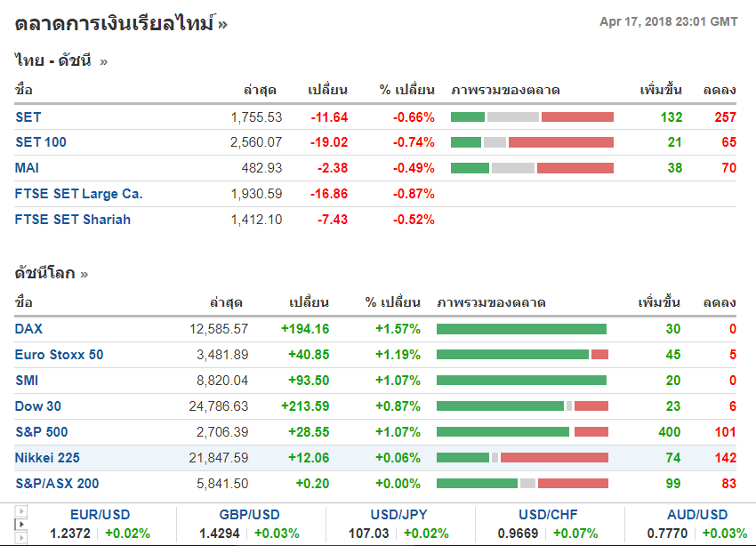
Task: Open the SET 100 index link
Action: (x=40, y=142)
